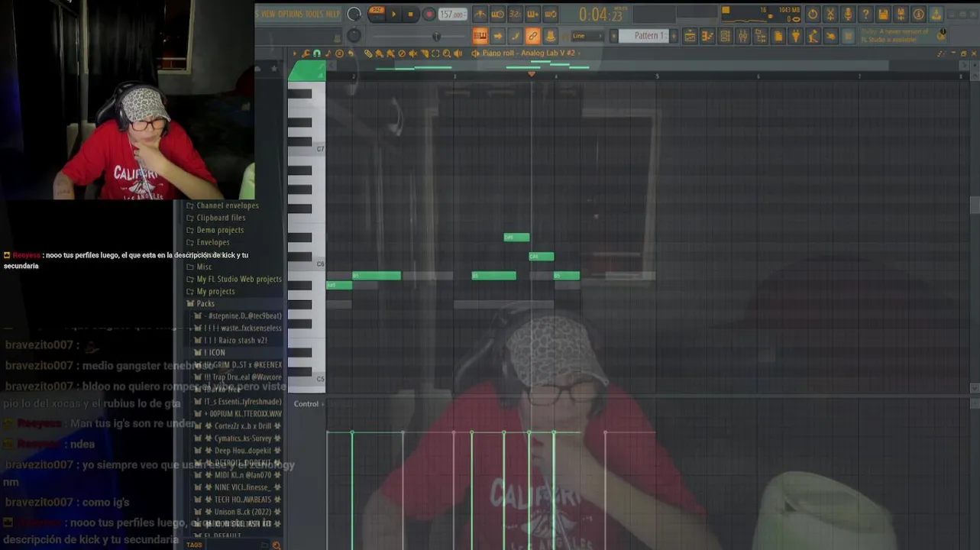Toggle the overdub/blend recording button
Viewport: 980px width, 550px height.
coord(533,14)
